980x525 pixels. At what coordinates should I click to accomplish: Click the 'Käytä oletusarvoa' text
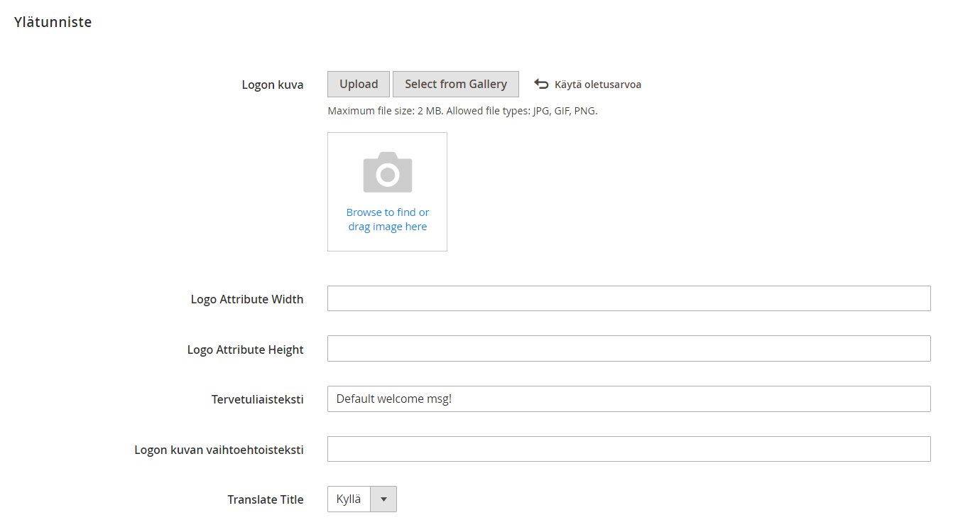pos(597,85)
